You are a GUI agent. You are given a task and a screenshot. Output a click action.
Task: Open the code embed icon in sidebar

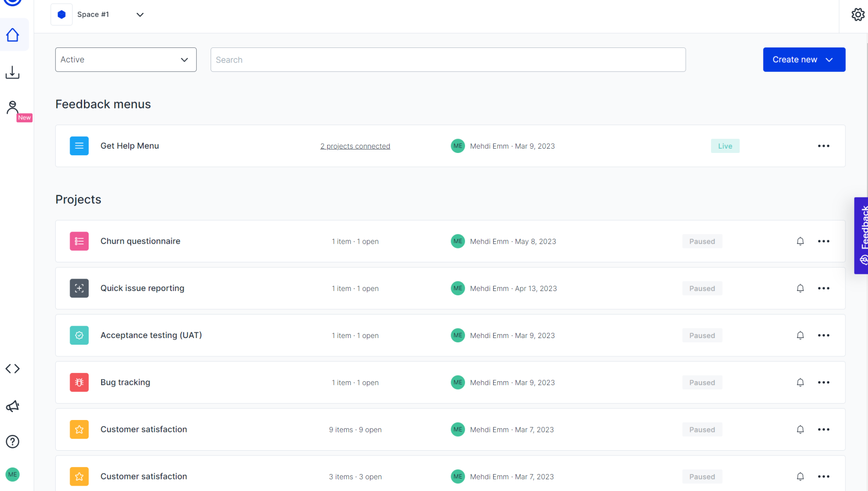point(12,369)
